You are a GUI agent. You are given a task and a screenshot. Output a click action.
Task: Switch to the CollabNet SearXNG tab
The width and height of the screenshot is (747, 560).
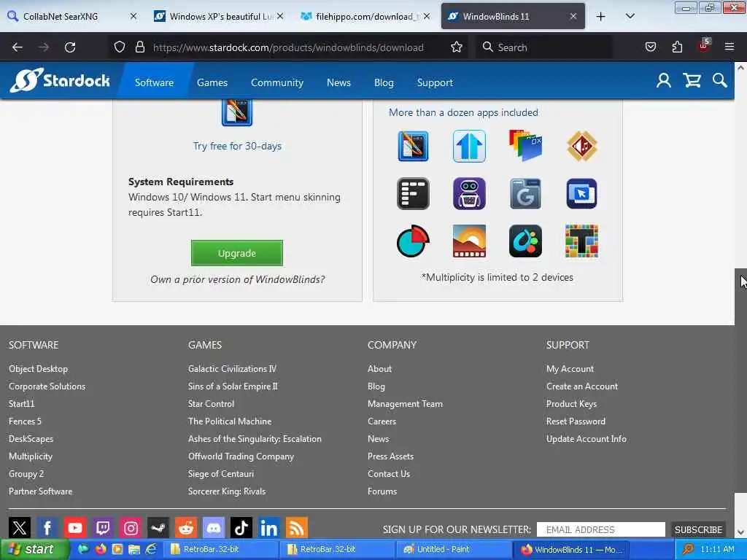pos(71,16)
